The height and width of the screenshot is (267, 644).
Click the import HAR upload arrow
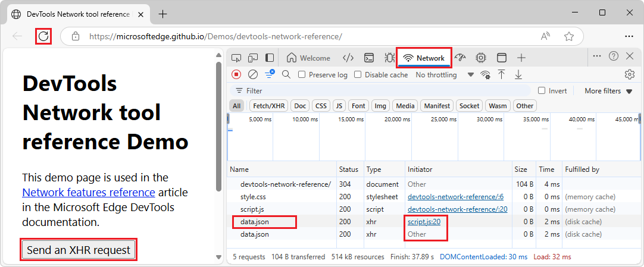click(x=502, y=74)
